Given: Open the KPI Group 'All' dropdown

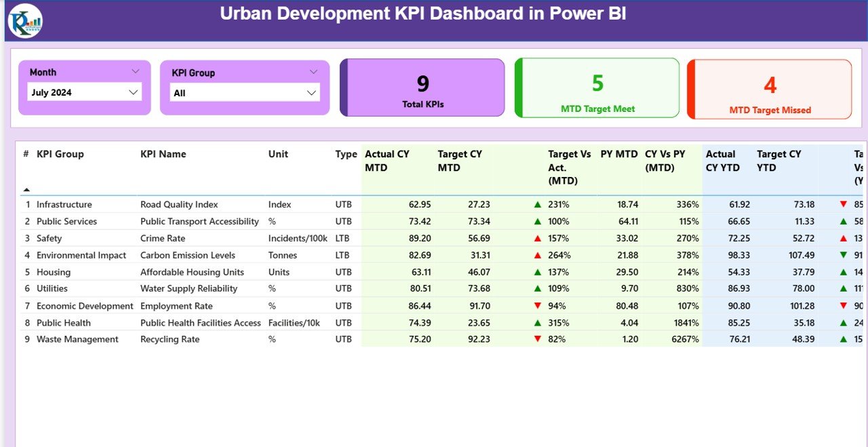Looking at the screenshot, I should tap(311, 93).
